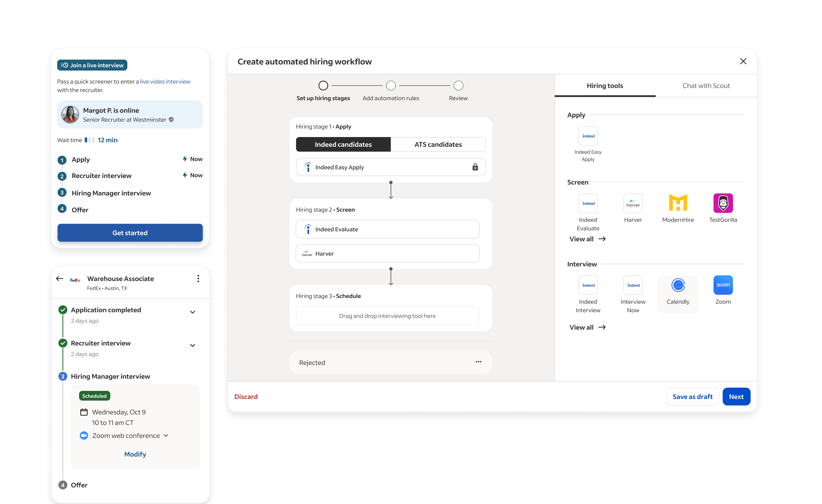This screenshot has width=822, height=504.
Task: Follow the live video interview link
Action: point(165,81)
